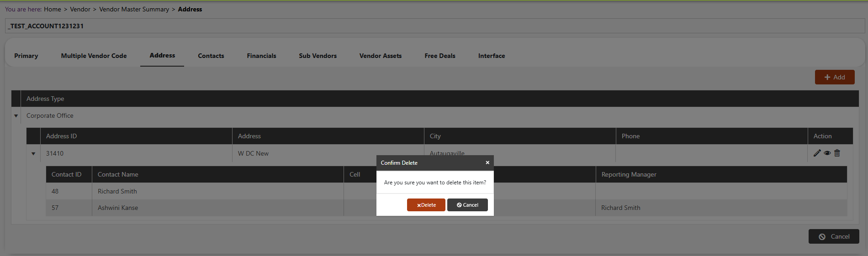Screen dimensions: 868x256
Task: Click the Action column header
Action: [x=831, y=136]
